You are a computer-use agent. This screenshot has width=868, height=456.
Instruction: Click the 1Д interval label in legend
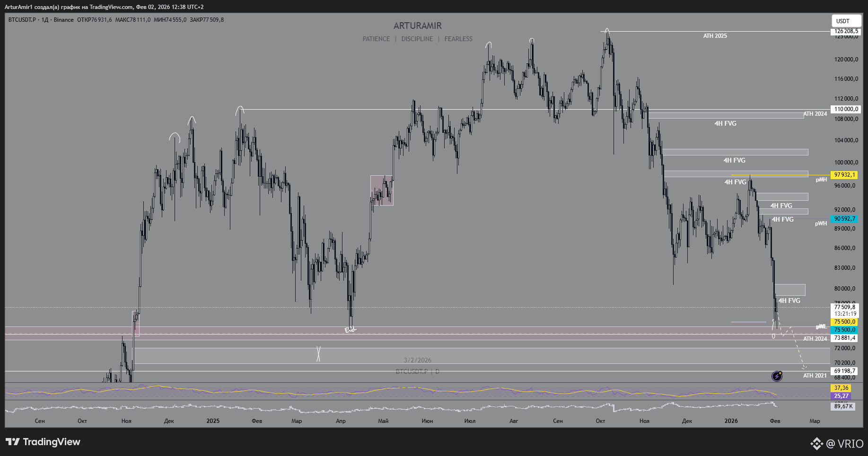[45, 20]
